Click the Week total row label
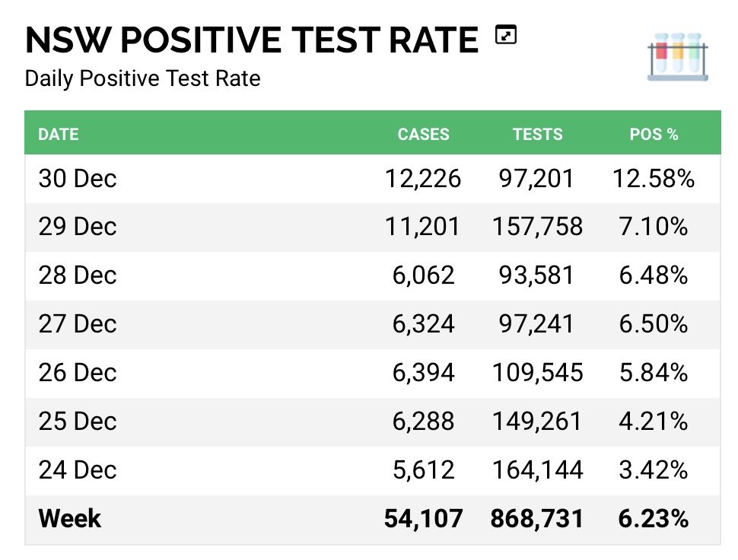The height and width of the screenshot is (560, 738). click(70, 519)
